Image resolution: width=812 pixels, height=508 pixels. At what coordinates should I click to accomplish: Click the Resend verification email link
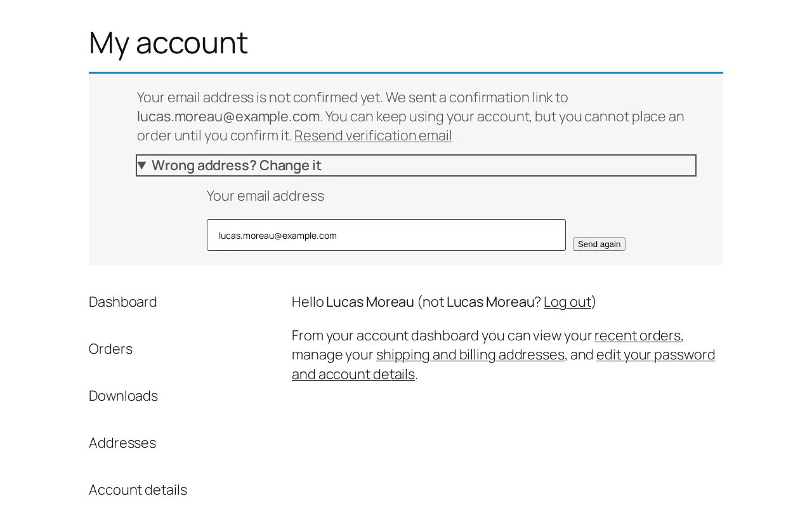[x=373, y=135]
